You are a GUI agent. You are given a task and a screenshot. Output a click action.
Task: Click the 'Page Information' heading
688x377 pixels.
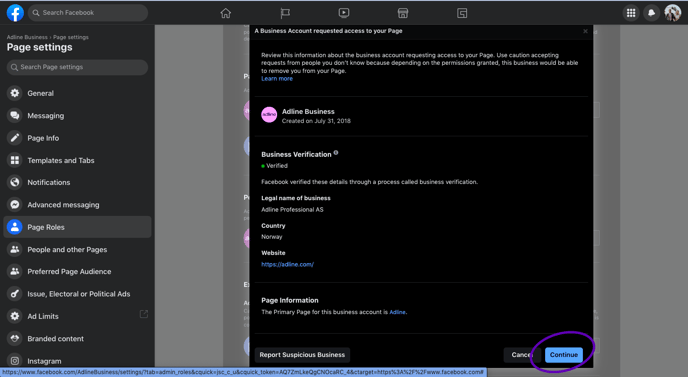(290, 300)
